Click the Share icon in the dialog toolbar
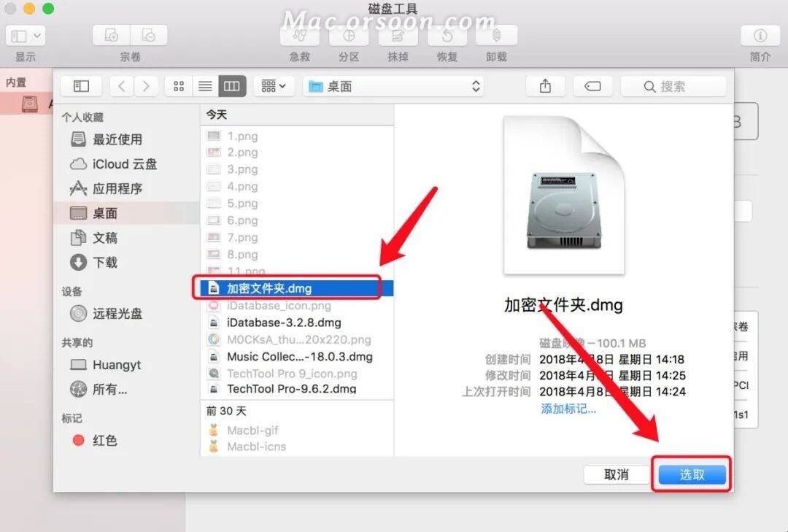This screenshot has width=788, height=532. click(545, 85)
